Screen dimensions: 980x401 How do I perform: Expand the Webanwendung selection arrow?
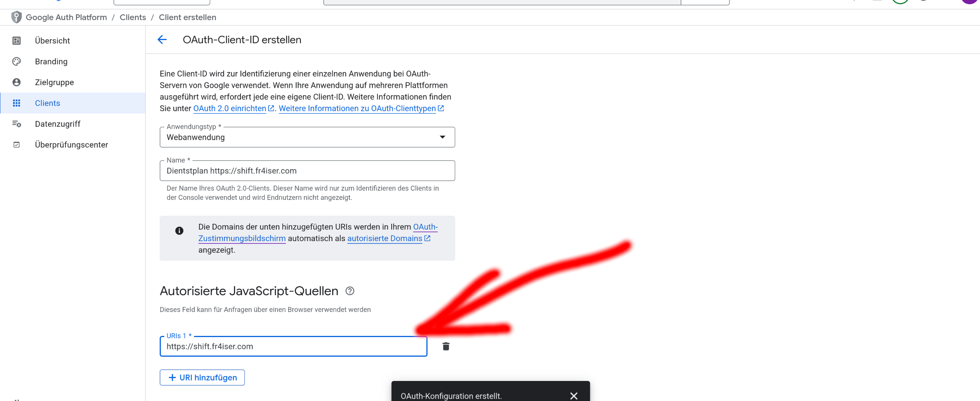pos(443,137)
